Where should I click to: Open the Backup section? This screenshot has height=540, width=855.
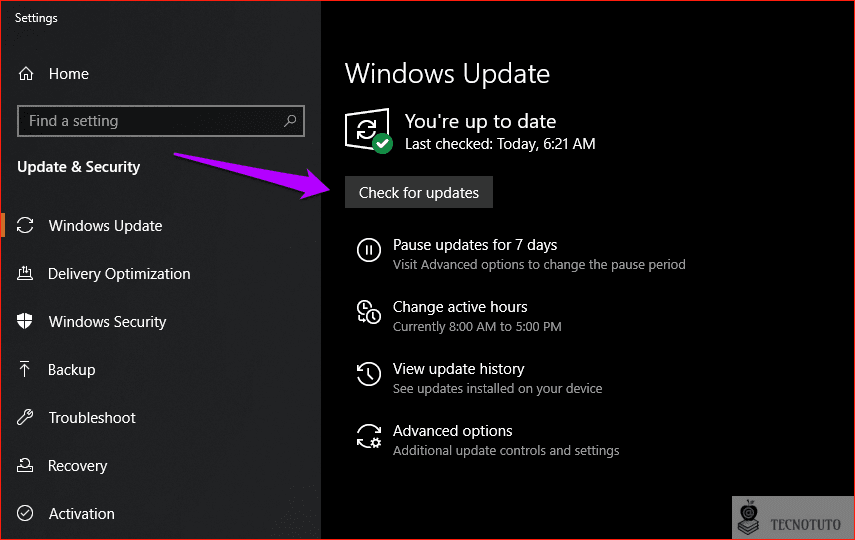[x=71, y=370]
